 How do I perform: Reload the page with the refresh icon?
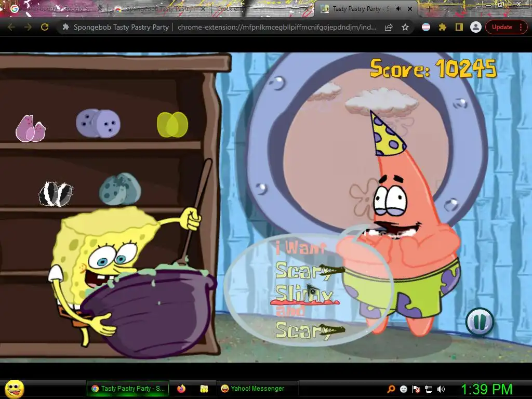pos(45,27)
